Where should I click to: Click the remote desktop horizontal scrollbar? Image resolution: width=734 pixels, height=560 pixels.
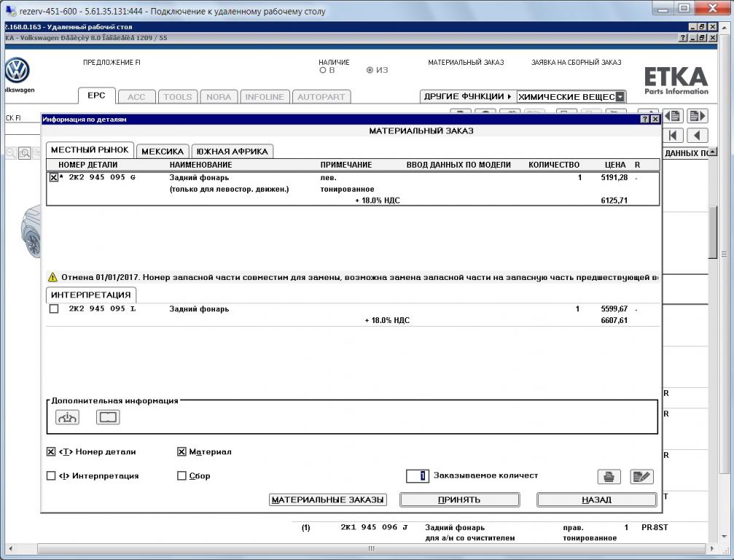tap(371, 548)
